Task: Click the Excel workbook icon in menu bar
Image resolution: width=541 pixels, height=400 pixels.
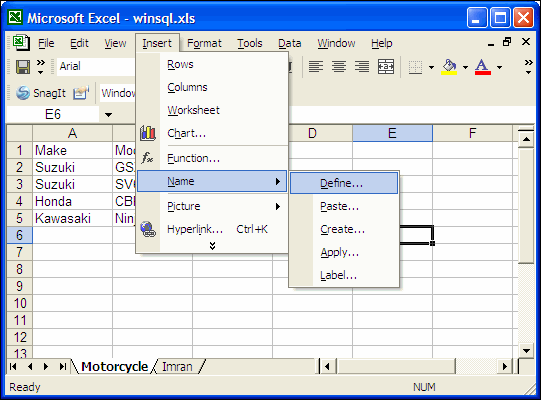Action: 21,43
